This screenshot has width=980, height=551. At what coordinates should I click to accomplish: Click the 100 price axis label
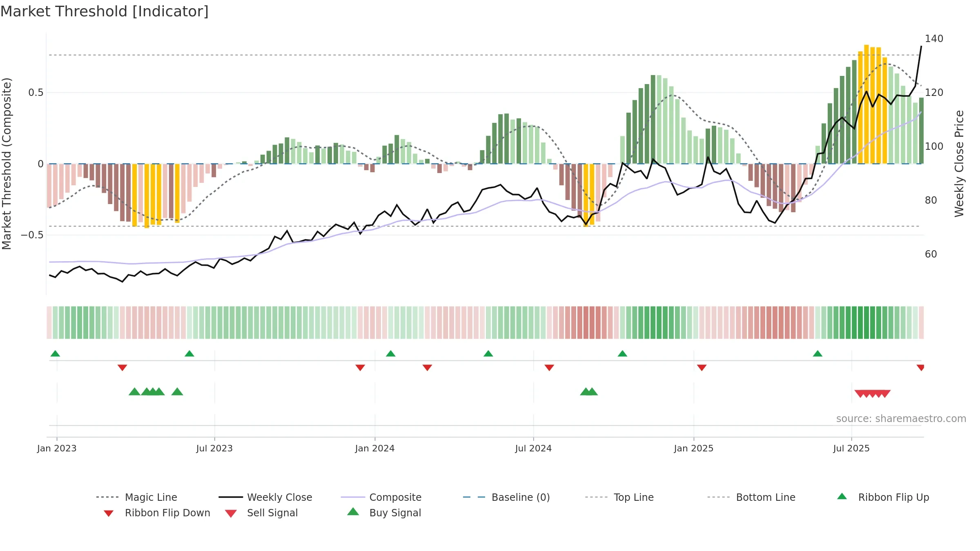click(934, 147)
